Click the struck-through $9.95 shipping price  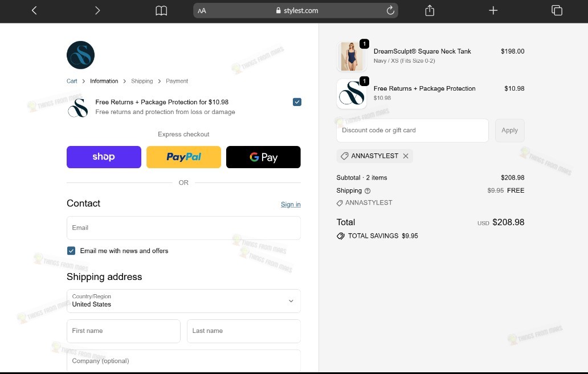pyautogui.click(x=495, y=190)
